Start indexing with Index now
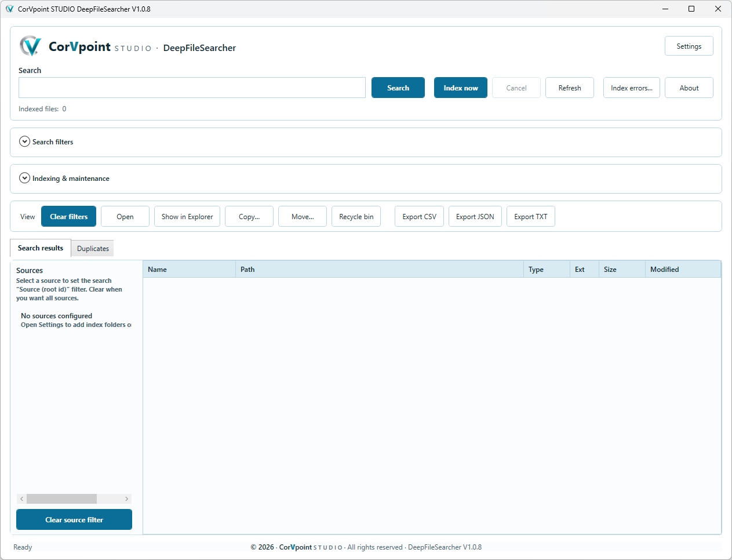 (461, 88)
